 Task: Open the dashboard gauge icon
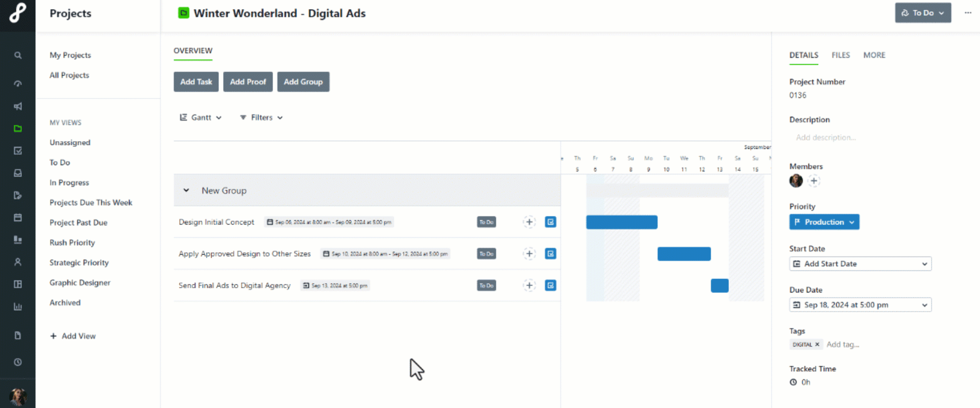[x=18, y=84]
